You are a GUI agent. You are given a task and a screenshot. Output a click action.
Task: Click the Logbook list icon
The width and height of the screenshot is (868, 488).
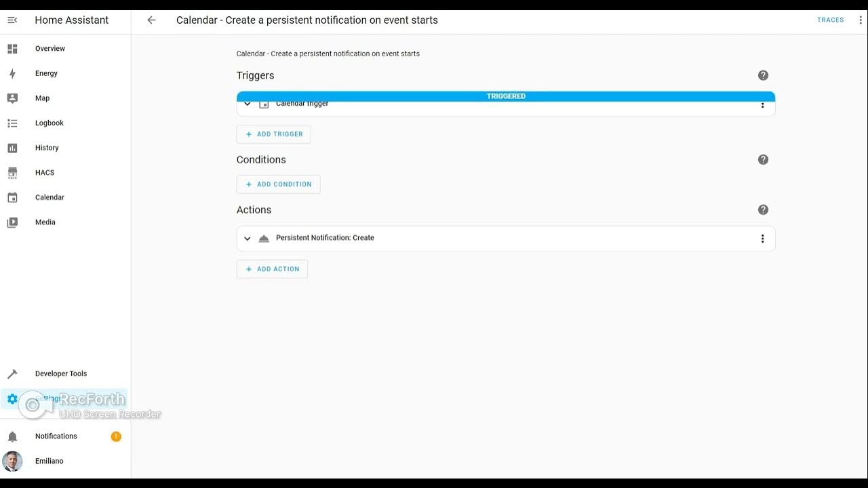[12, 123]
